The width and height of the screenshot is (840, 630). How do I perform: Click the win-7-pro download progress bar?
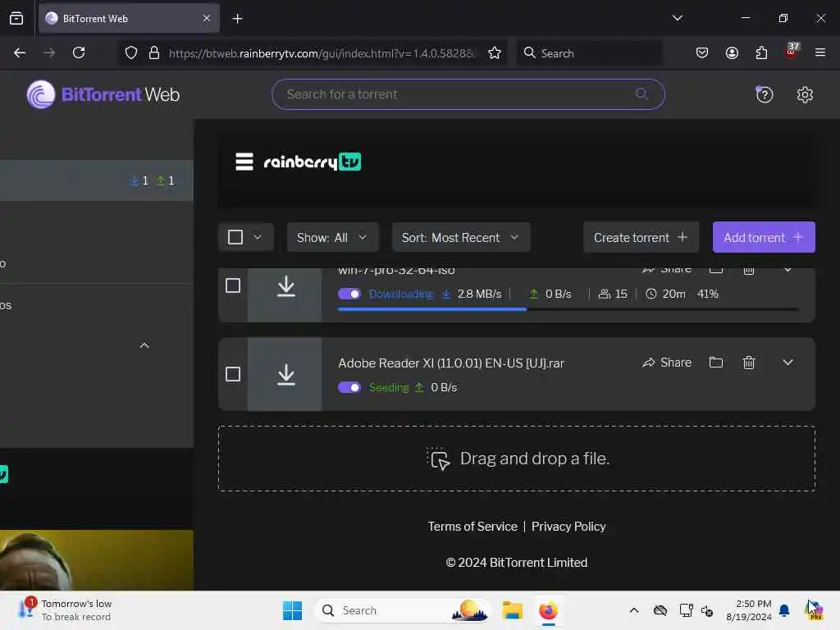pos(568,309)
